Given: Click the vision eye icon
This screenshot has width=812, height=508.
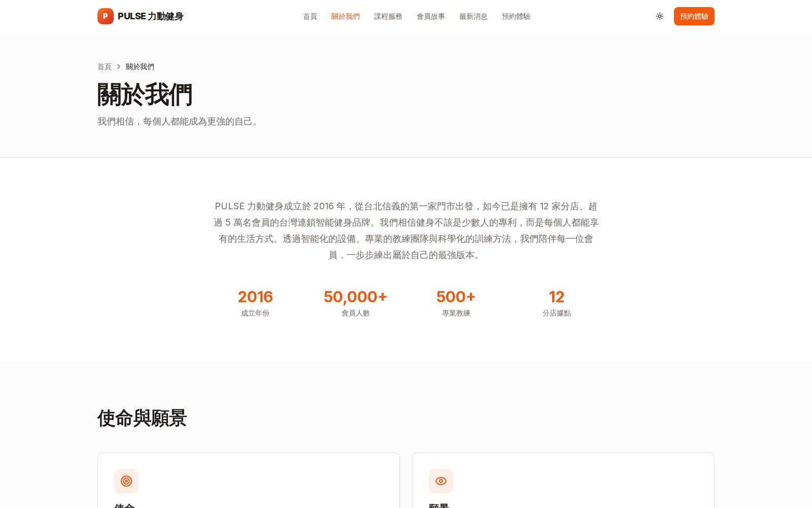Looking at the screenshot, I should coord(441,481).
